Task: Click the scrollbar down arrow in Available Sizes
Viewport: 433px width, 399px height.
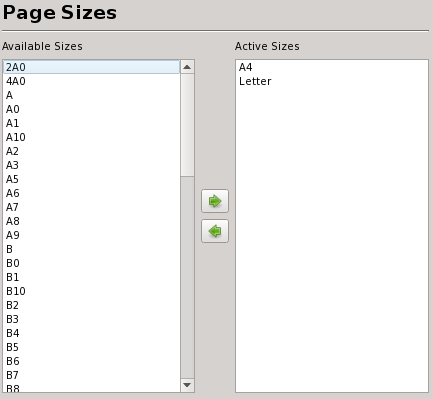Action: pyautogui.click(x=187, y=385)
